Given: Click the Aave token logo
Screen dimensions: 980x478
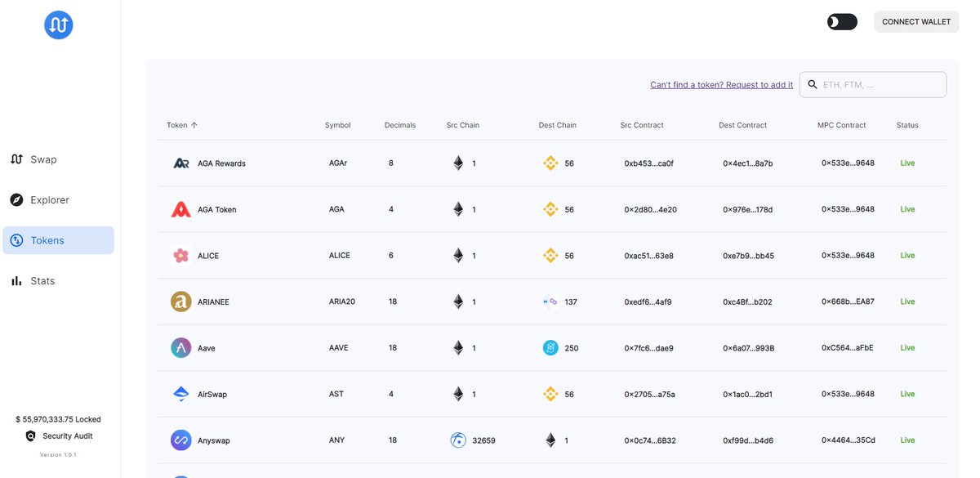Looking at the screenshot, I should pyautogui.click(x=181, y=348).
